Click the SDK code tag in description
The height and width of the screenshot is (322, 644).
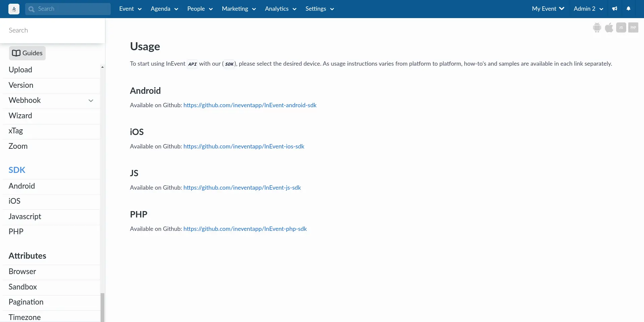pos(229,64)
